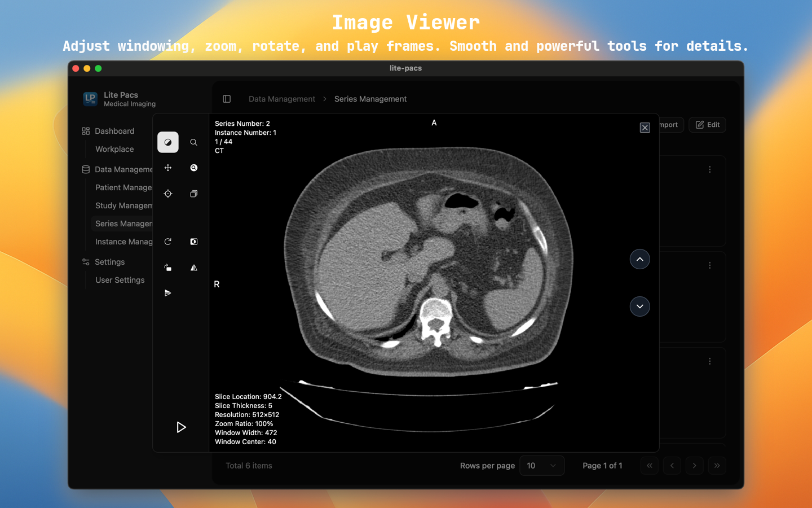Go to previous slice with up arrow
The width and height of the screenshot is (812, 508).
click(639, 259)
